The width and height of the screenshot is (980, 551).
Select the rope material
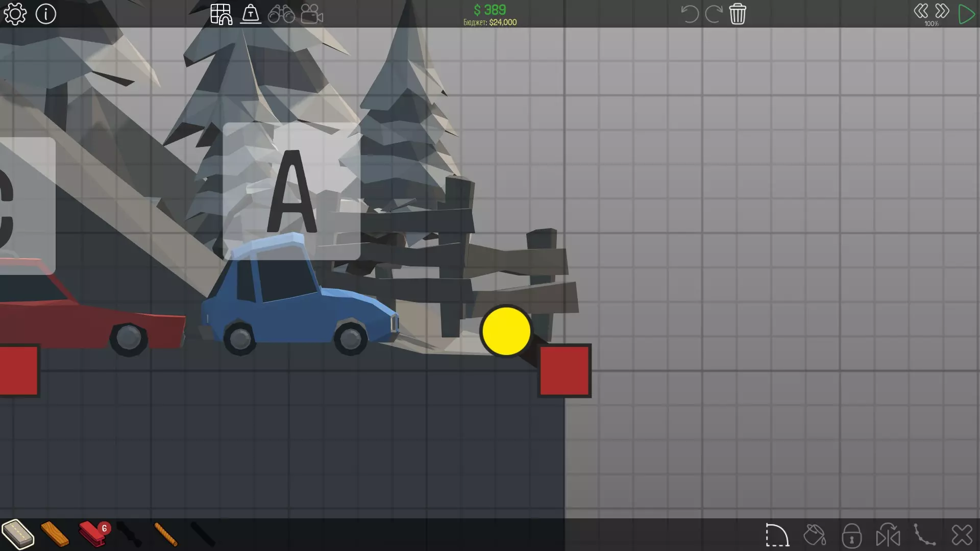[x=166, y=534]
